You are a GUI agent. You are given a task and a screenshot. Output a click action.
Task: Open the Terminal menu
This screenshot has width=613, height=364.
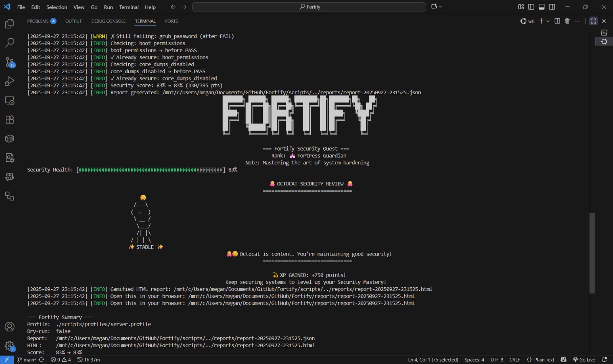129,7
